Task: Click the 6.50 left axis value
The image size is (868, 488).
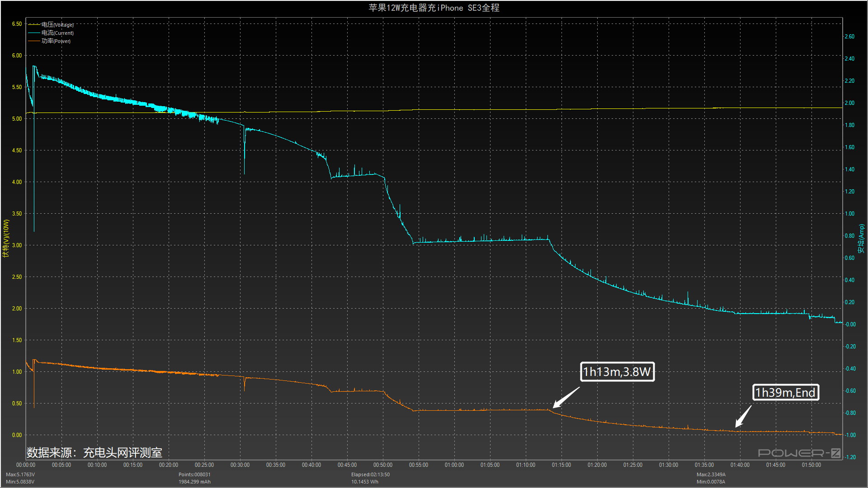Action: click(17, 24)
